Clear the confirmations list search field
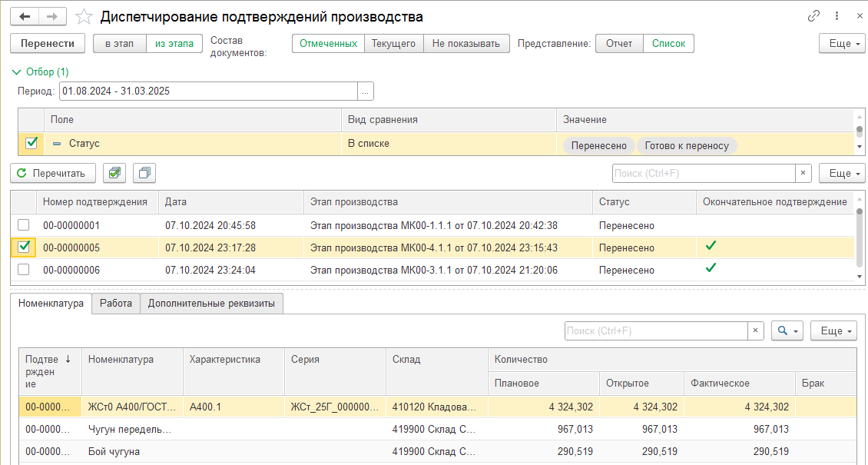Screen dimensions: 868x465 pos(803,173)
